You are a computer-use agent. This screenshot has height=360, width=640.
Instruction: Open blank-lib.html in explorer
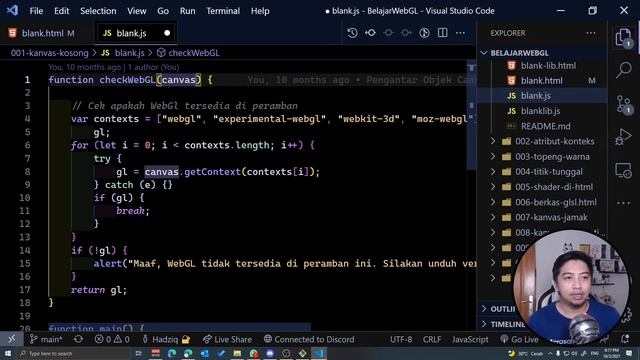[x=548, y=66]
